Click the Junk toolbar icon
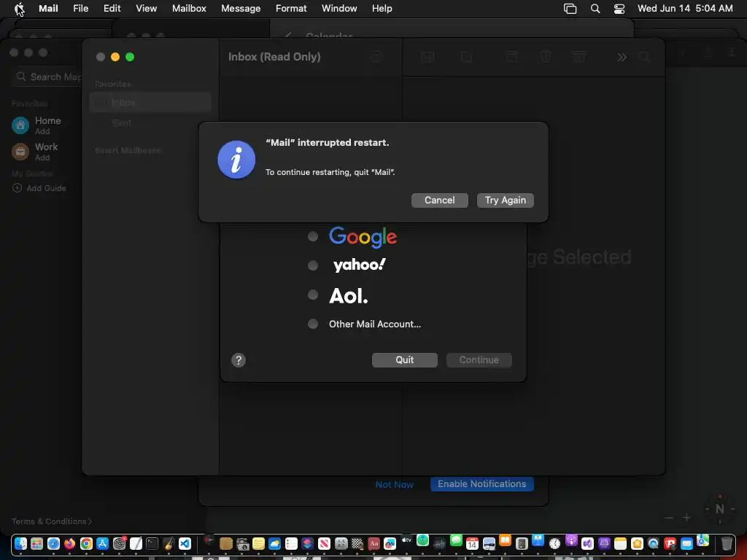Image resolution: width=747 pixels, height=560 pixels. click(578, 57)
